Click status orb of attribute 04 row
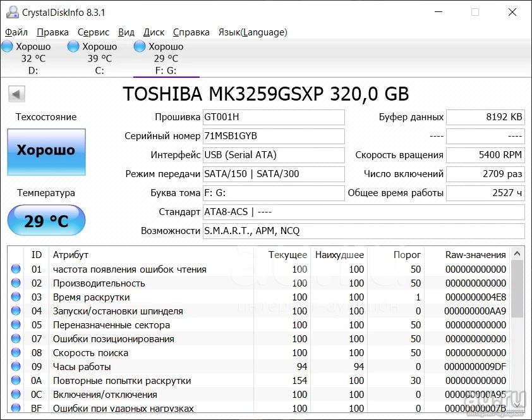 click(16, 311)
